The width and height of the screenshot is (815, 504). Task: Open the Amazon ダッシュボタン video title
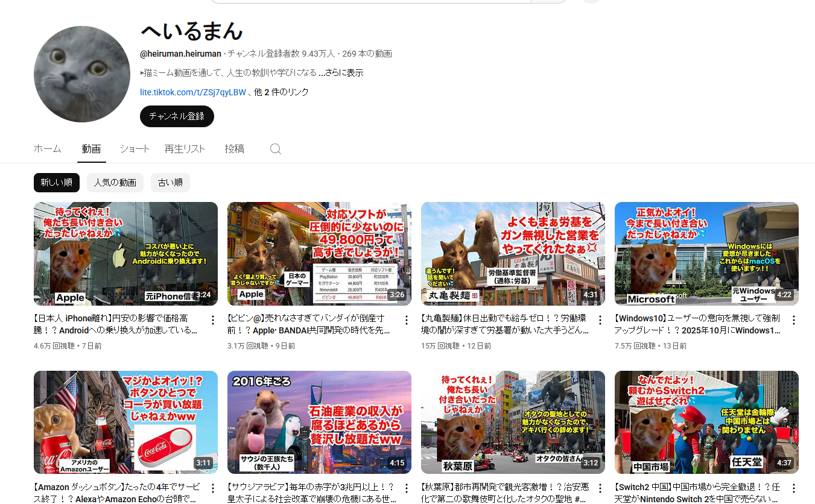coord(116,493)
